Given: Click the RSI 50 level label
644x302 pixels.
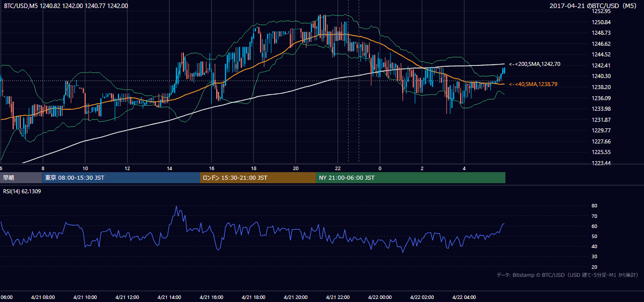Looking at the screenshot, I should (x=594, y=236).
